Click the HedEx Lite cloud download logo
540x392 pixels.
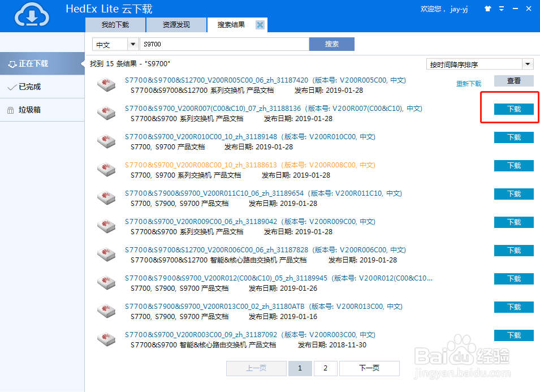32,15
